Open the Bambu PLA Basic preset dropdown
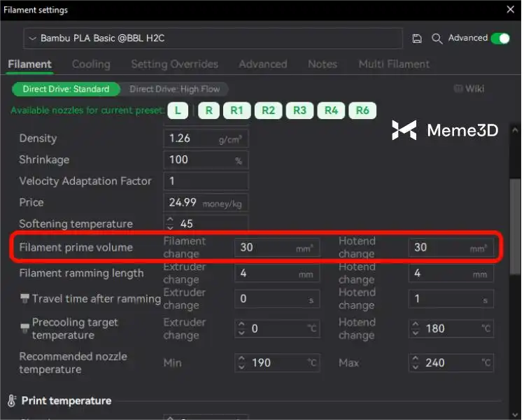The width and height of the screenshot is (524, 420). [x=213, y=38]
